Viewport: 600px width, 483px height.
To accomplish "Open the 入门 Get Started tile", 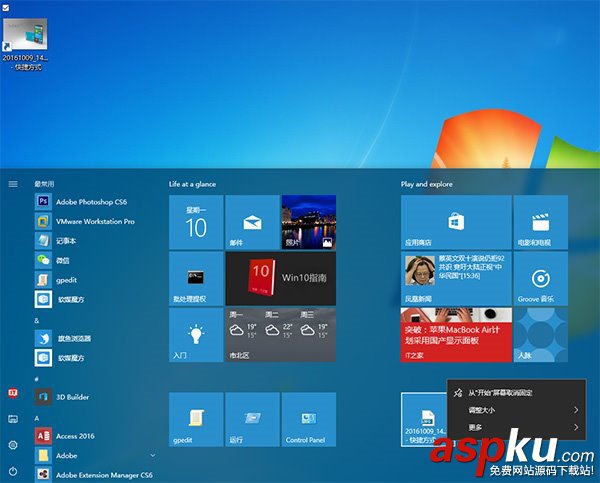I will pos(196,335).
